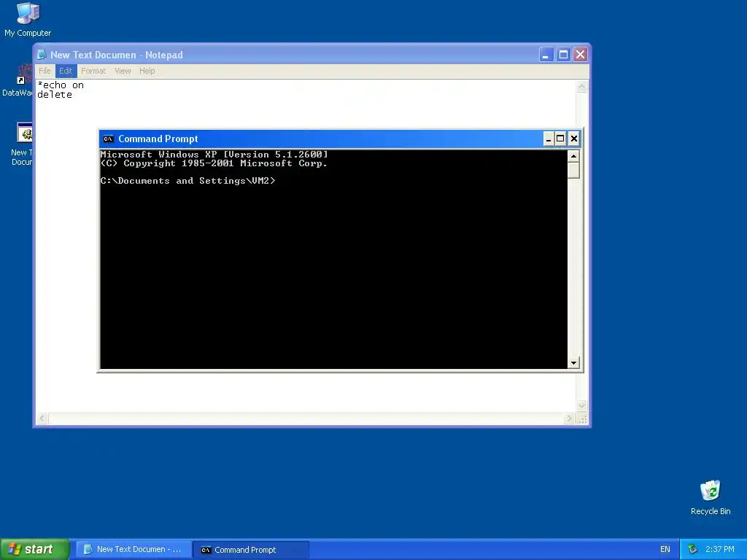Click Command Prompt scrollbar down arrow
Viewport: 747px width, 560px height.
573,363
